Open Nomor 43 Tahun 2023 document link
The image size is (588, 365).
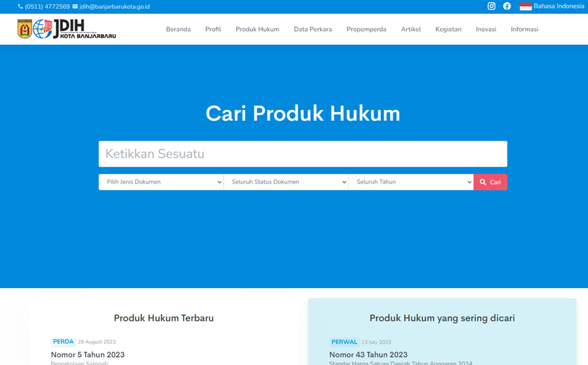pyautogui.click(x=368, y=355)
